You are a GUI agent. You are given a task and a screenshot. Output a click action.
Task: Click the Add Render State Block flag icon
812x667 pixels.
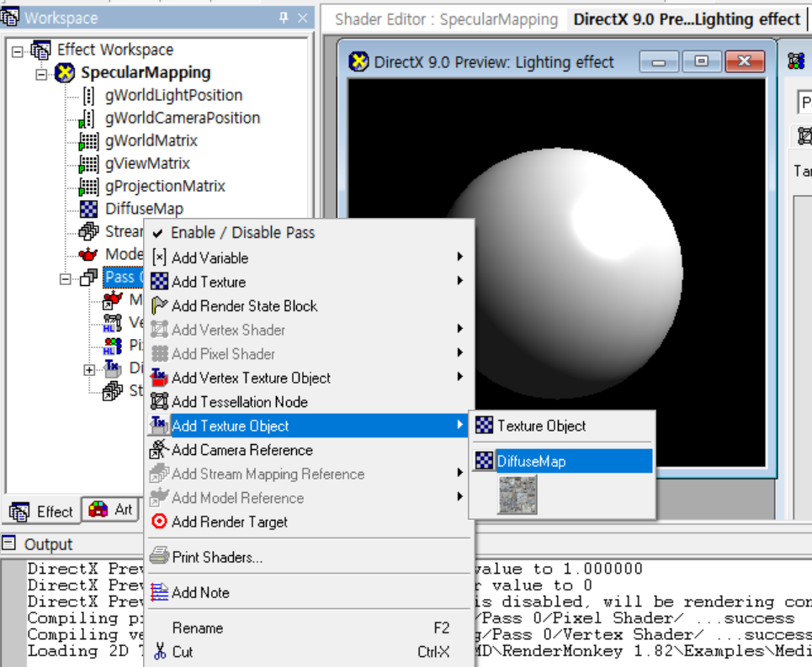pos(159,305)
